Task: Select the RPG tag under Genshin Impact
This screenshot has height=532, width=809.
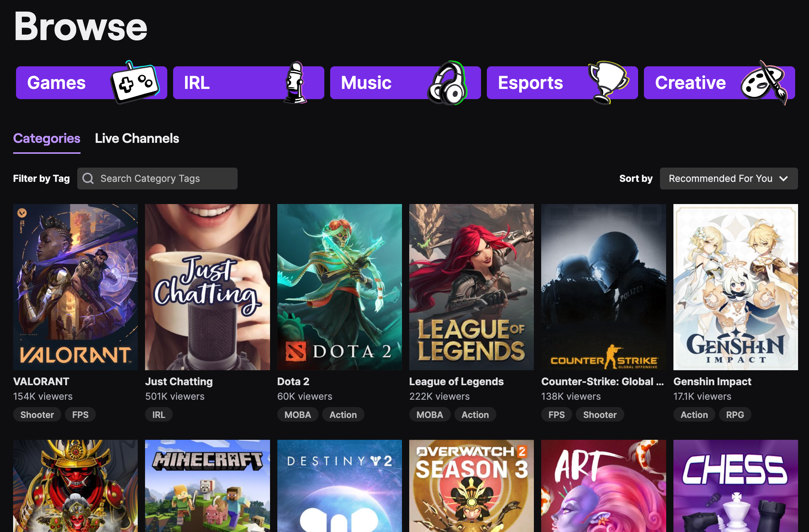Action: 735,415
